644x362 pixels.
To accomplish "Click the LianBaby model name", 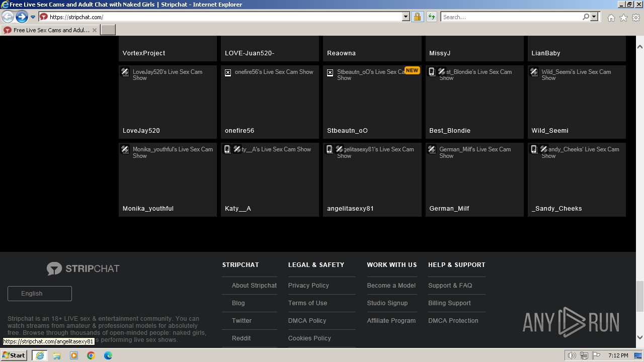I will [x=546, y=53].
